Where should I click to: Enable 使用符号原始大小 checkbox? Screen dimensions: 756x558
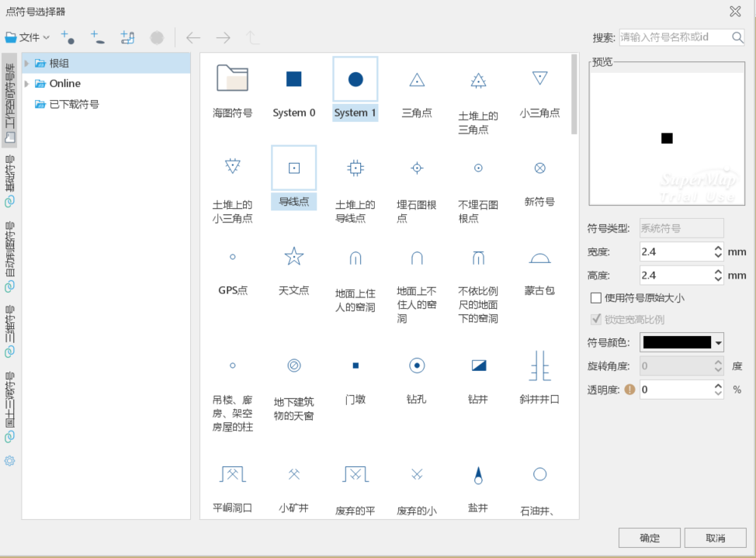(x=596, y=297)
